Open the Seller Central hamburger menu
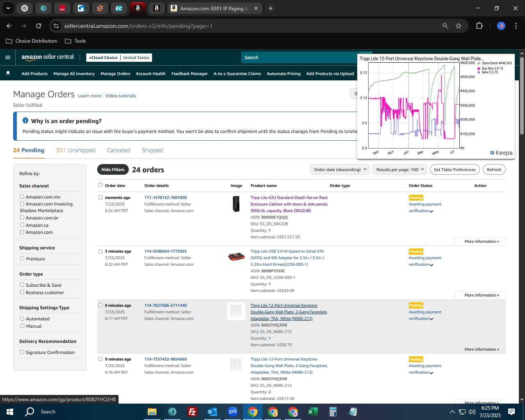 (7, 57)
